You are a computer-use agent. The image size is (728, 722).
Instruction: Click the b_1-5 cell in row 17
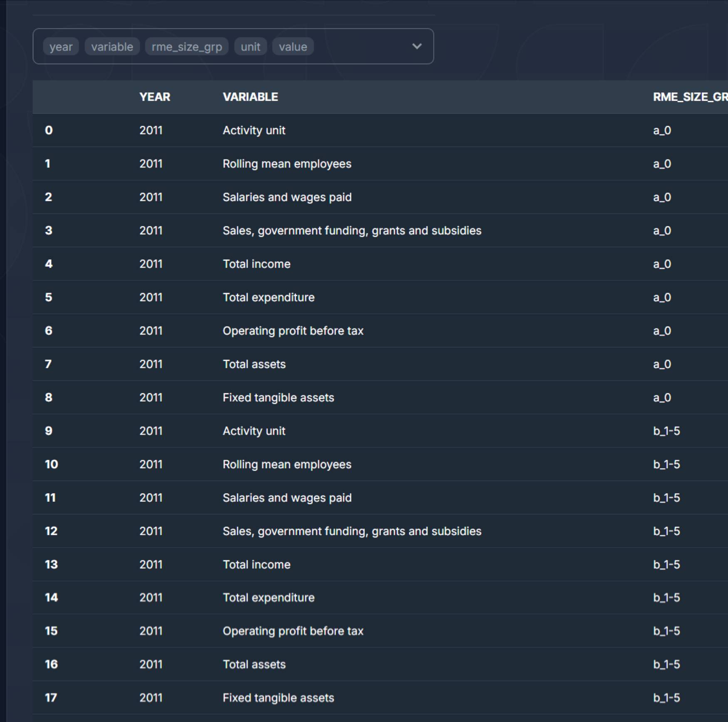click(x=666, y=698)
